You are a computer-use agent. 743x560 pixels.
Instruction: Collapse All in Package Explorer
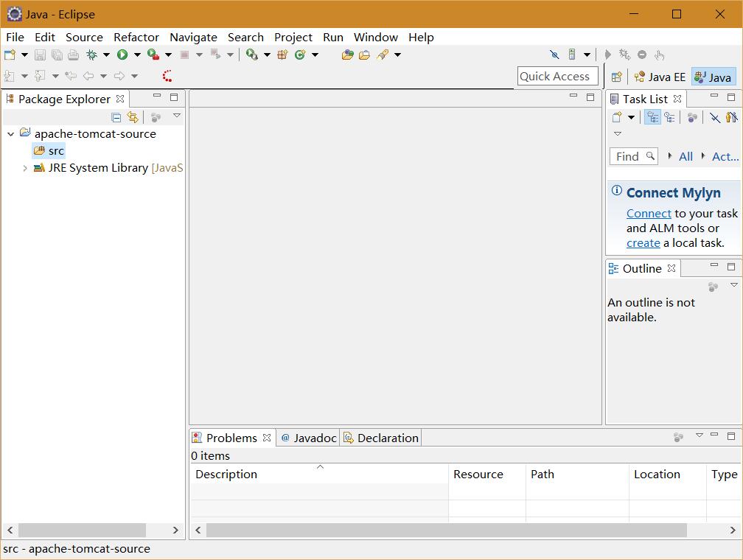coord(116,117)
